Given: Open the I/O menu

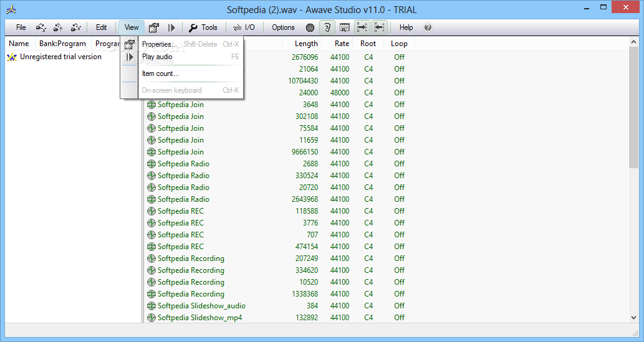Looking at the screenshot, I should [x=250, y=27].
